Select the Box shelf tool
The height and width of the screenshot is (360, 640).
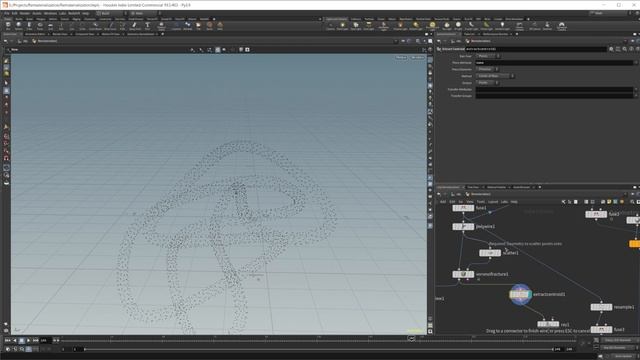tap(8, 26)
